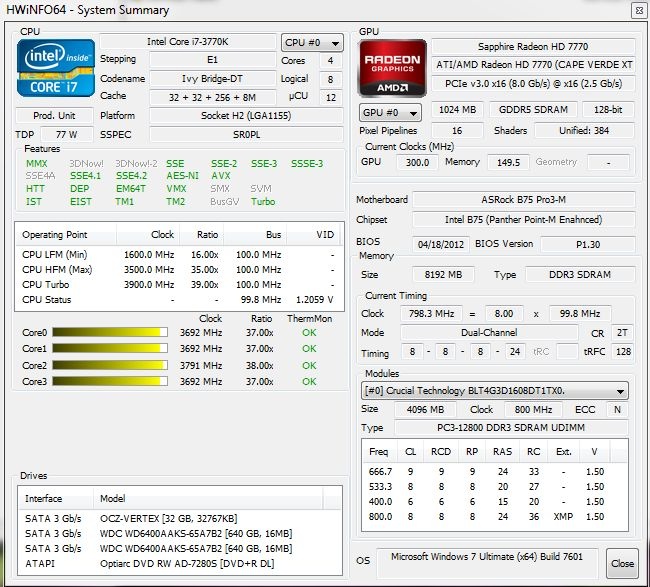The width and height of the screenshot is (650, 587).
Task: Click the Close button
Action: (622, 563)
